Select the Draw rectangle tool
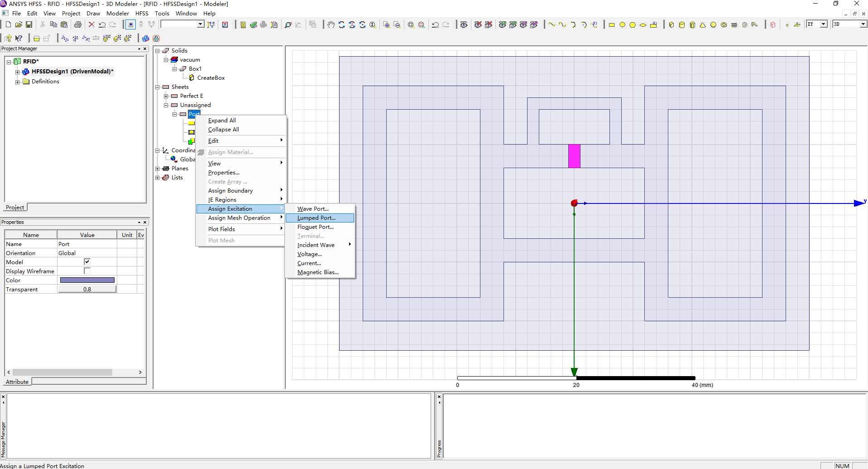The image size is (868, 469). pos(612,25)
